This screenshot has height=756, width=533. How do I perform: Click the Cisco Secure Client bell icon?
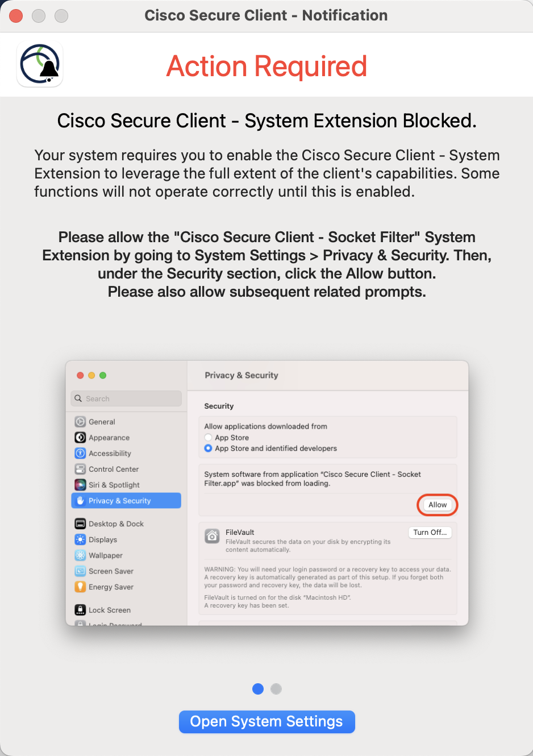[39, 64]
